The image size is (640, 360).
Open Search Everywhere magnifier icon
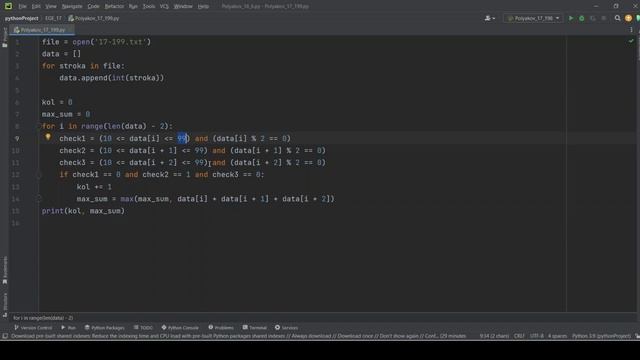tap(618, 18)
